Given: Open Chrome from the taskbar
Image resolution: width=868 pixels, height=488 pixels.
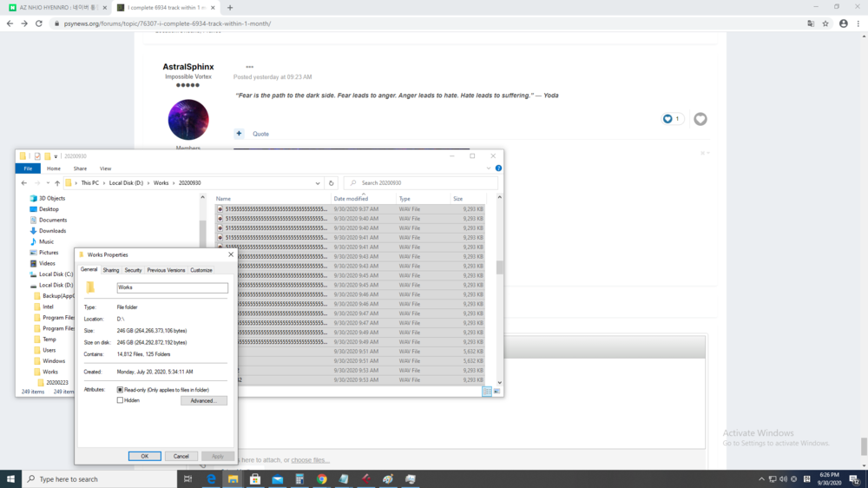Looking at the screenshot, I should pyautogui.click(x=321, y=478).
